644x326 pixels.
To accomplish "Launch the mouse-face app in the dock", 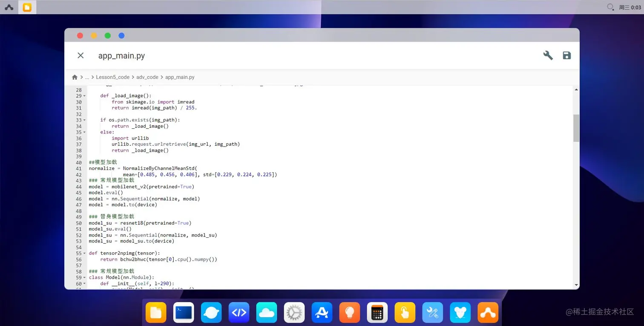I will point(460,313).
